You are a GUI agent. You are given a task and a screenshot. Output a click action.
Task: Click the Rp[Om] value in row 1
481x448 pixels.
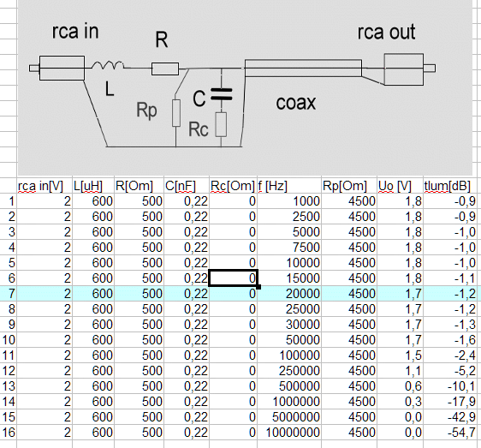click(x=349, y=201)
